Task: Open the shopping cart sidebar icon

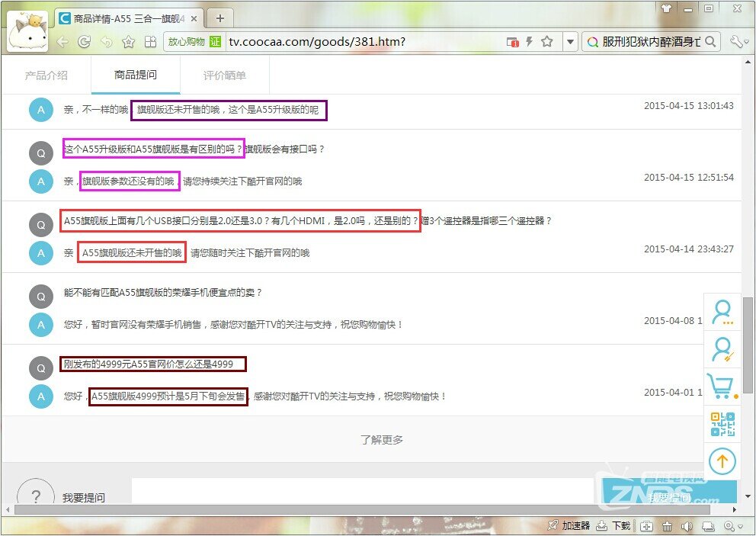Action: coord(722,386)
